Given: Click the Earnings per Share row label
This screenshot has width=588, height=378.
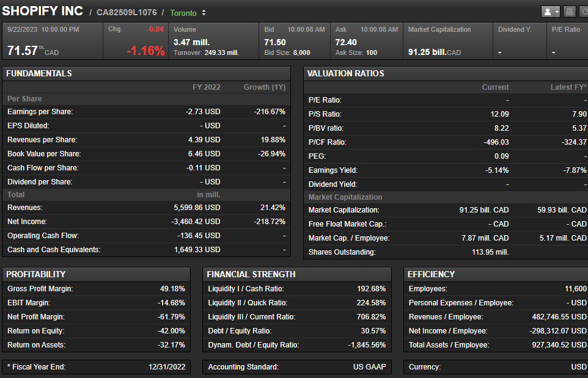Looking at the screenshot, I should point(40,112).
